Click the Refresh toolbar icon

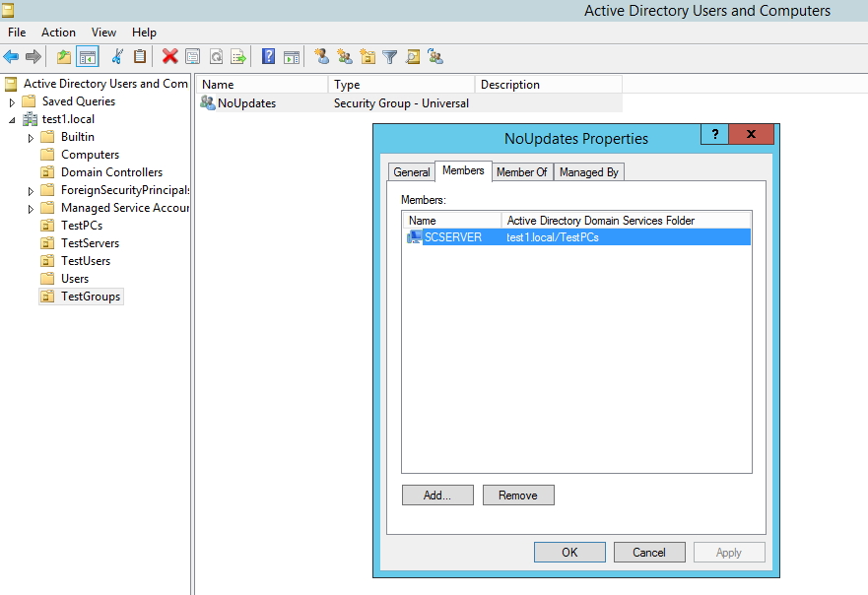pyautogui.click(x=216, y=56)
